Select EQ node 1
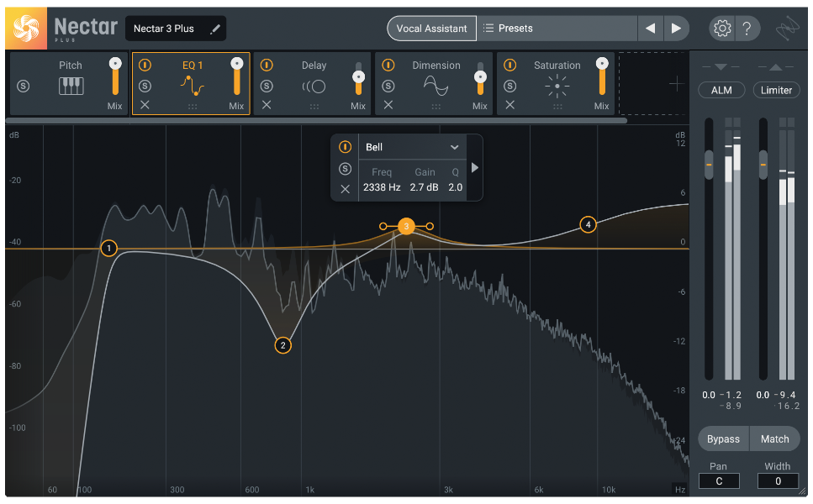This screenshot has width=813, height=504. (109, 249)
